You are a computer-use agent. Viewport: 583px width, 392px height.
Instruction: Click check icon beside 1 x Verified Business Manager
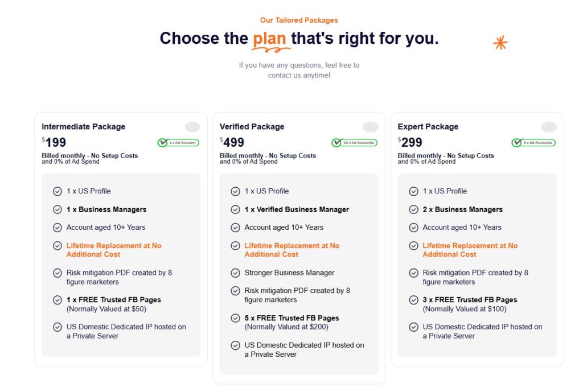tap(236, 209)
